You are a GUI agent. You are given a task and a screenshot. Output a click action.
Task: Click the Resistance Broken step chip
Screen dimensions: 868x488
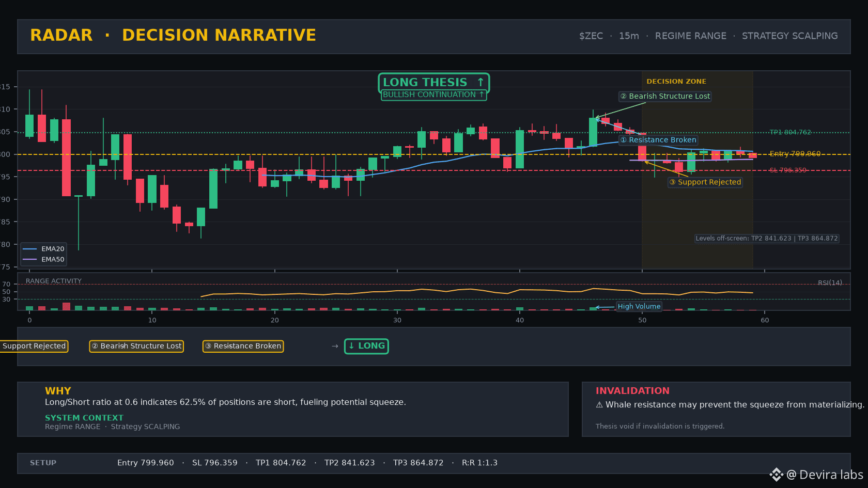pyautogui.click(x=243, y=346)
